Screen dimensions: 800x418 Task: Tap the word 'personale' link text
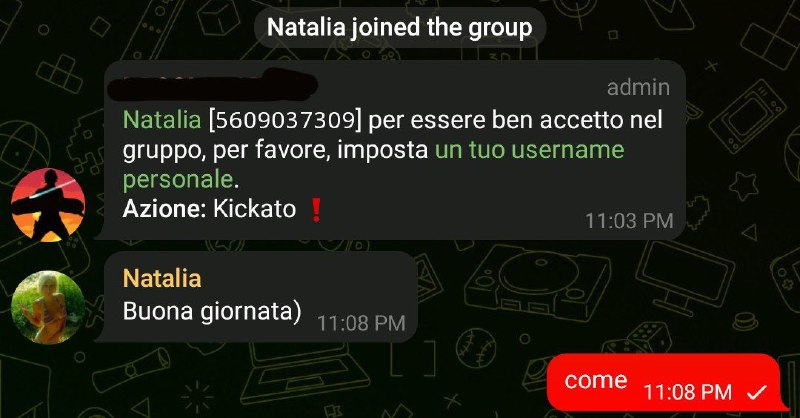[178, 180]
